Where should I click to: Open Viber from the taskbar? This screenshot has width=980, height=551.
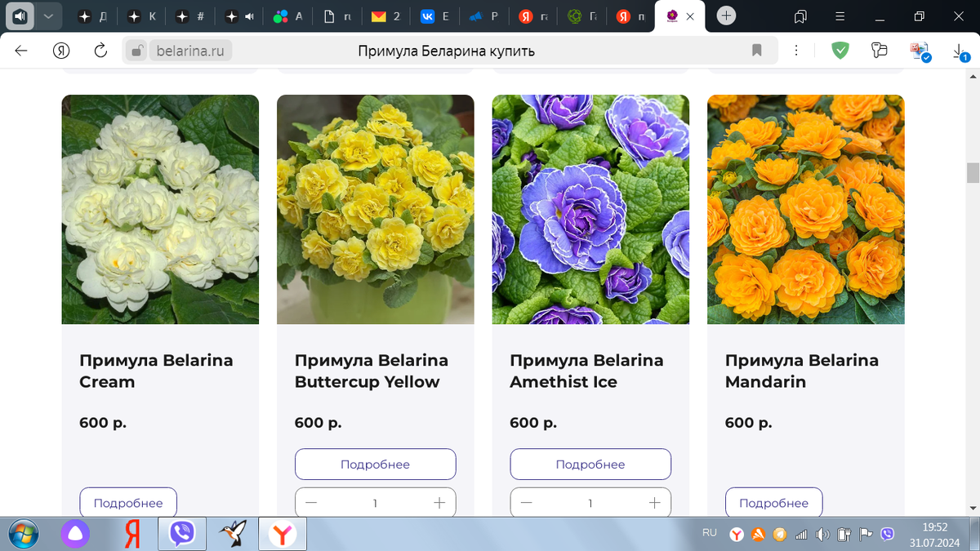[x=181, y=535]
